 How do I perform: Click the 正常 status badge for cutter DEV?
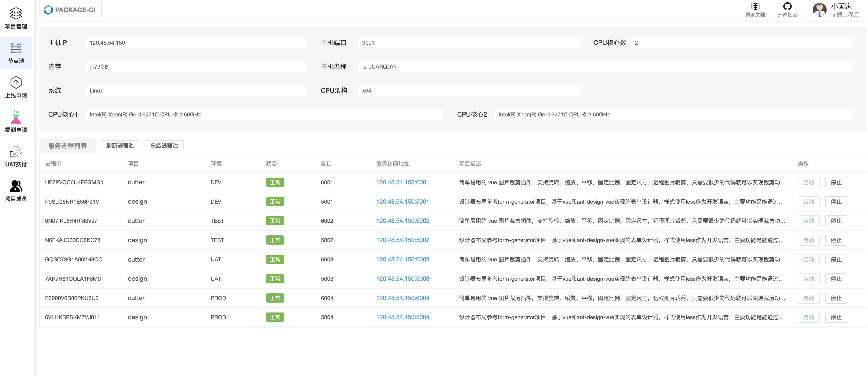click(x=275, y=182)
